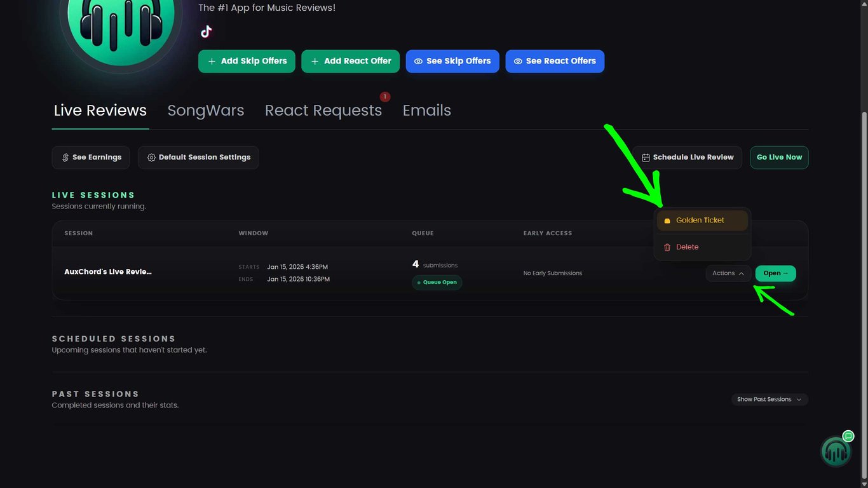Click the WINDOW column header

254,233
